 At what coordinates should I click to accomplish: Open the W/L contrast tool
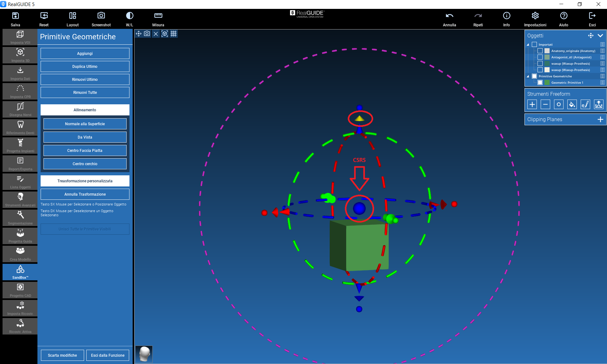(x=129, y=16)
